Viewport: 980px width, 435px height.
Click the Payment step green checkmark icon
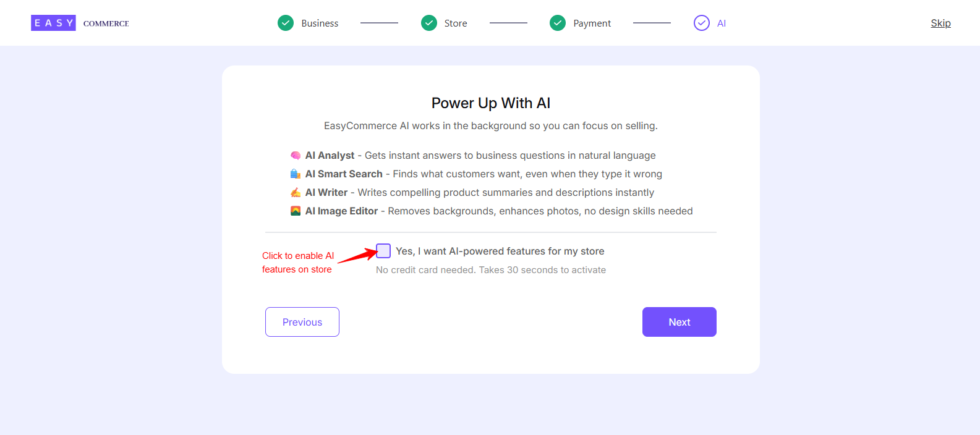click(x=558, y=23)
